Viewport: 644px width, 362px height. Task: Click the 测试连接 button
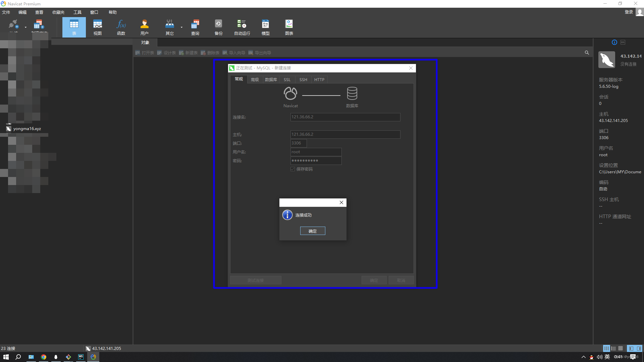256,280
